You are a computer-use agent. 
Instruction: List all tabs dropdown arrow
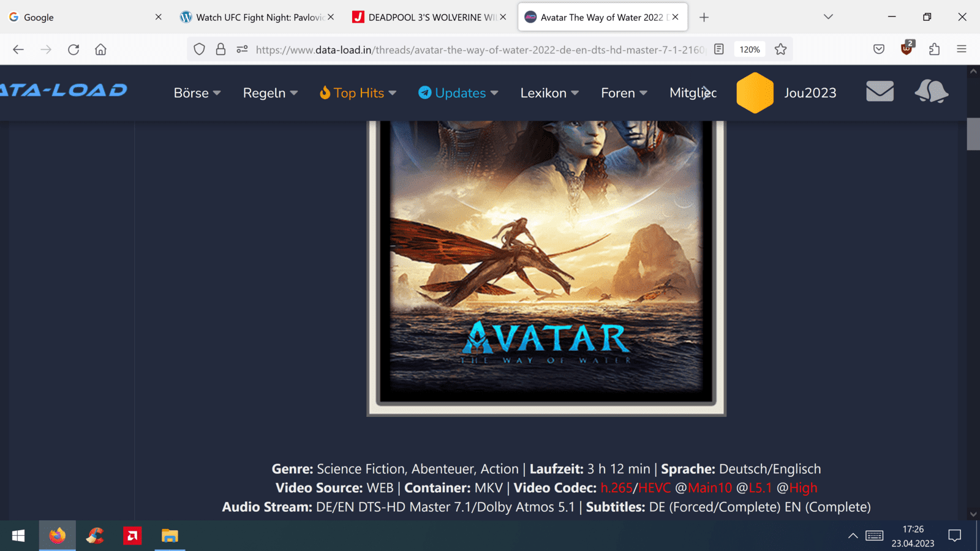tap(828, 17)
